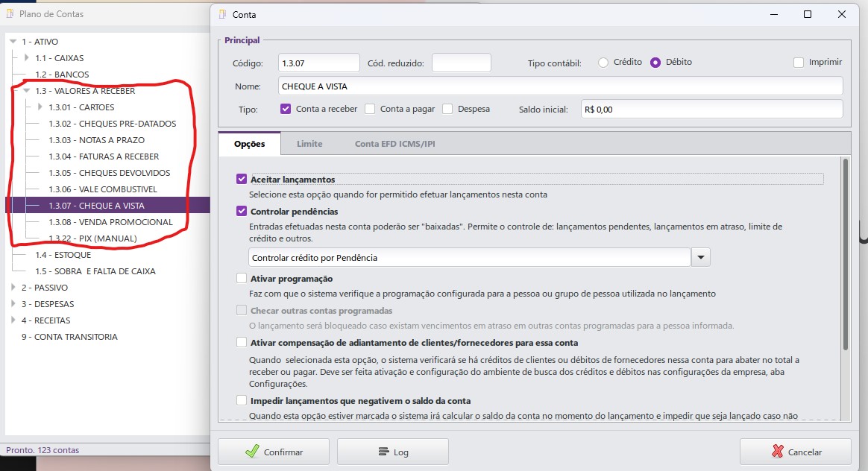Click the red X Cancelar icon
868x471 pixels.
(778, 452)
